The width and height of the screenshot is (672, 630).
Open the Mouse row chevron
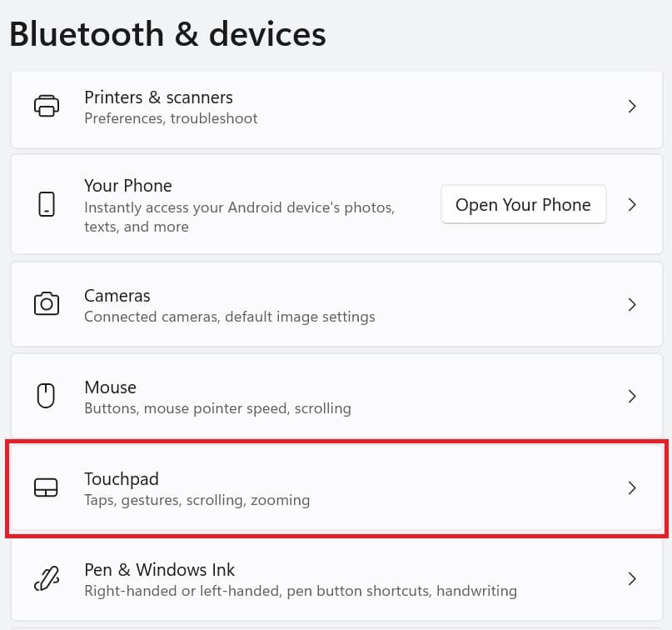pyautogui.click(x=632, y=397)
